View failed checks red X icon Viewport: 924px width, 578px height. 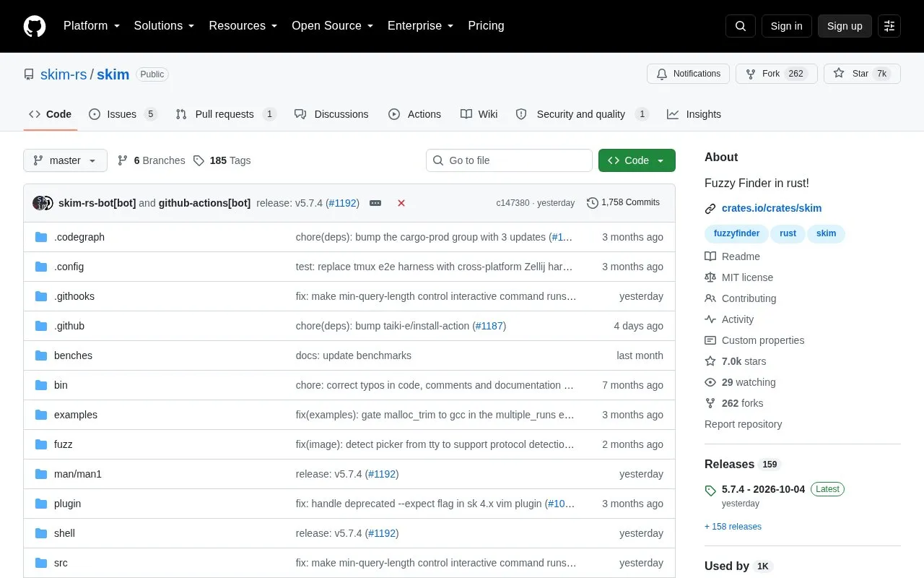click(x=401, y=203)
